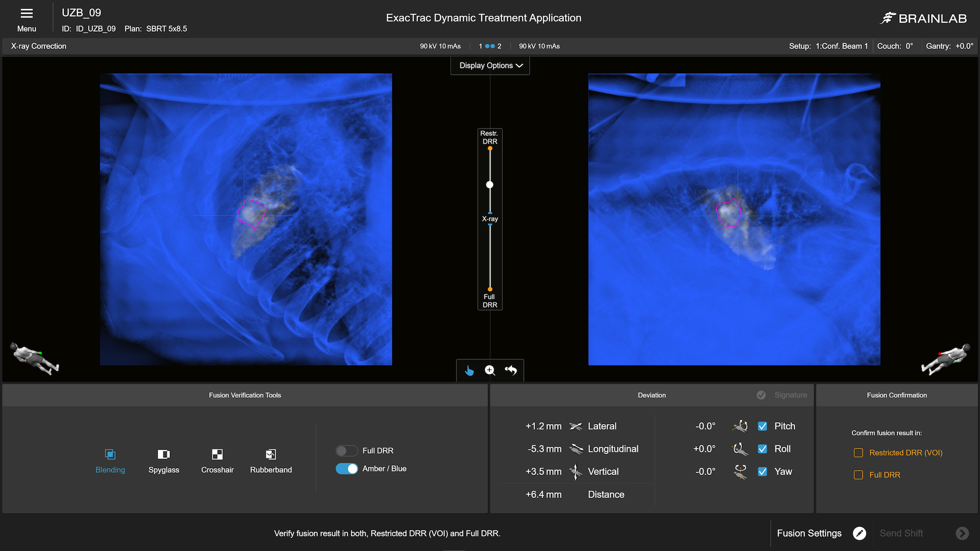Click the +6.4 mm Distance value

[543, 495]
